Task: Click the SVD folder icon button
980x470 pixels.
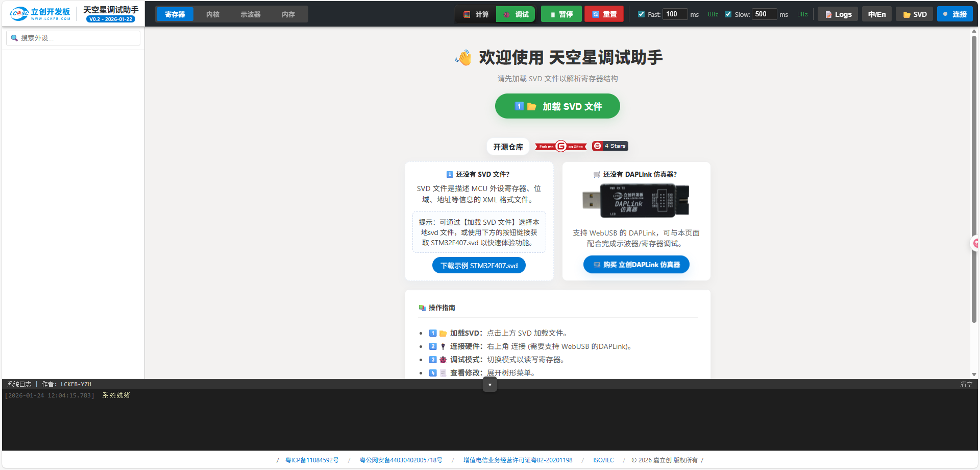Action: pyautogui.click(x=907, y=14)
